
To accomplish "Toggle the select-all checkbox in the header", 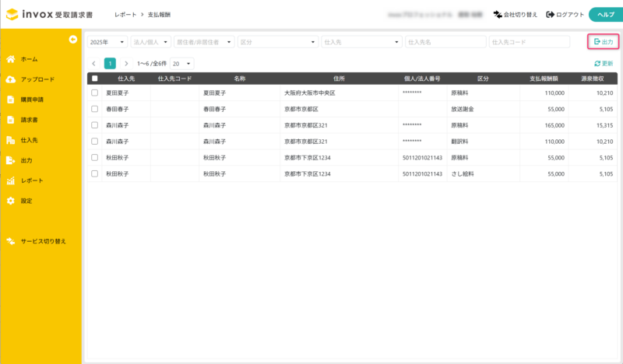I will pyautogui.click(x=94, y=79).
